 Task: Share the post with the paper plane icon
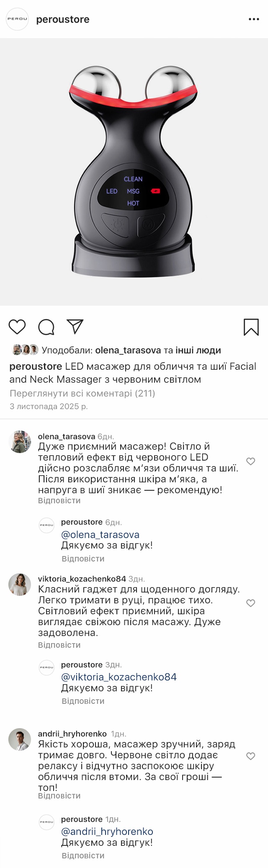point(75,327)
